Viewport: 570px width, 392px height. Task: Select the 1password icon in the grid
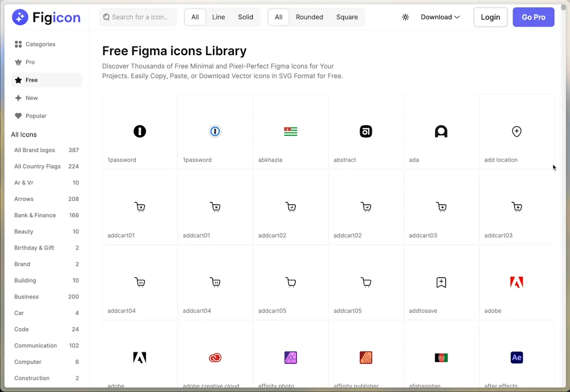(x=140, y=131)
